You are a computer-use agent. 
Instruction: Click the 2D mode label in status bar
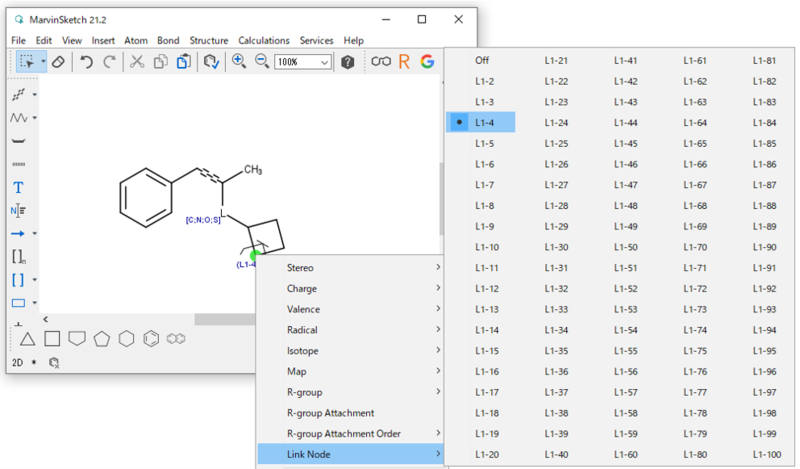[17, 362]
